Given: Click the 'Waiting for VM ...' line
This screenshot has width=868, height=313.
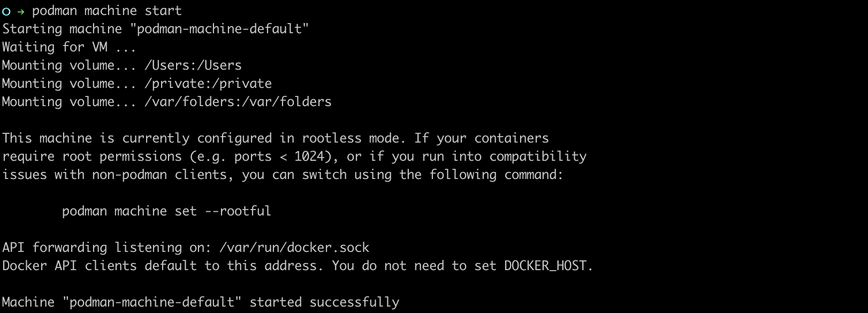Looking at the screenshot, I should (x=69, y=47).
